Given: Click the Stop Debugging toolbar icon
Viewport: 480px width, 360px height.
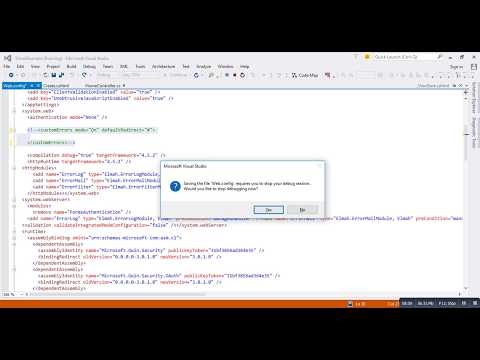Looking at the screenshot, I should pyautogui.click(x=235, y=75).
